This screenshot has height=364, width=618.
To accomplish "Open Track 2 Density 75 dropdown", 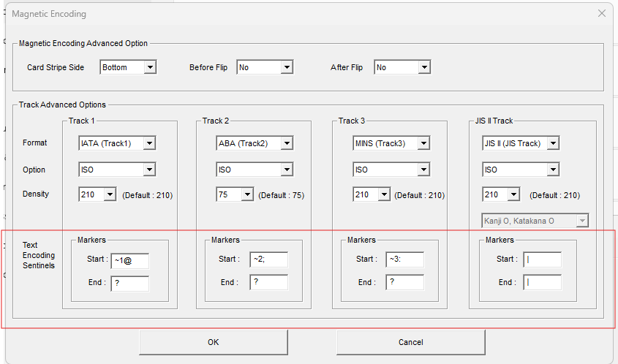I will 235,194.
